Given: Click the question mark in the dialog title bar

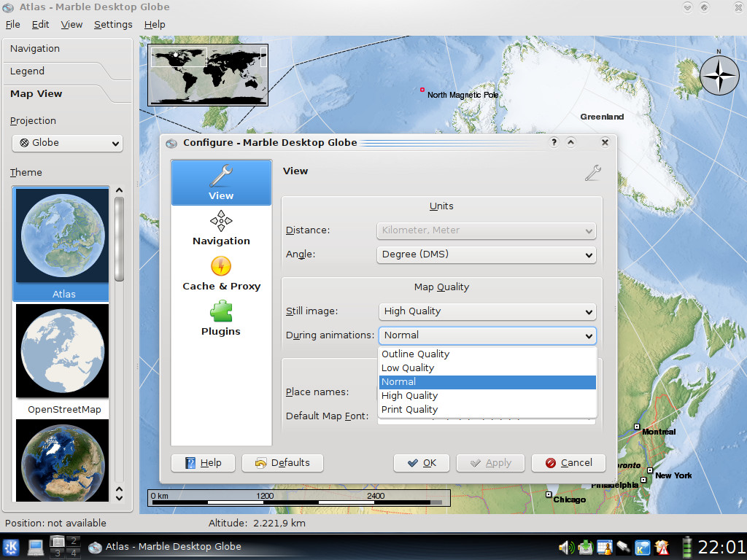Looking at the screenshot, I should click(x=554, y=142).
